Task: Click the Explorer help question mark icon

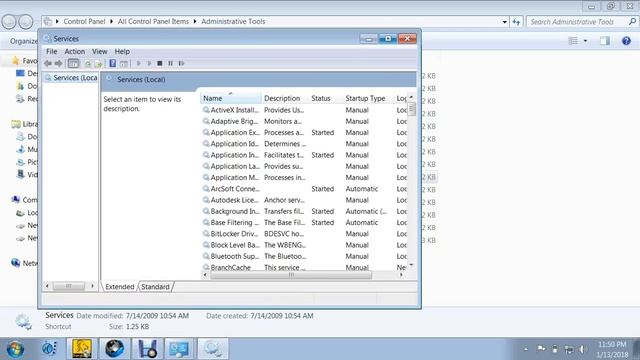Action: (x=626, y=41)
